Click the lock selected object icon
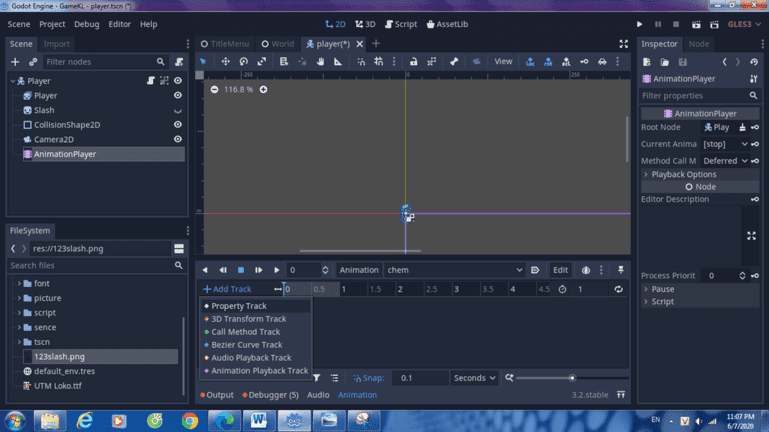This screenshot has height=432, width=769. [414, 62]
